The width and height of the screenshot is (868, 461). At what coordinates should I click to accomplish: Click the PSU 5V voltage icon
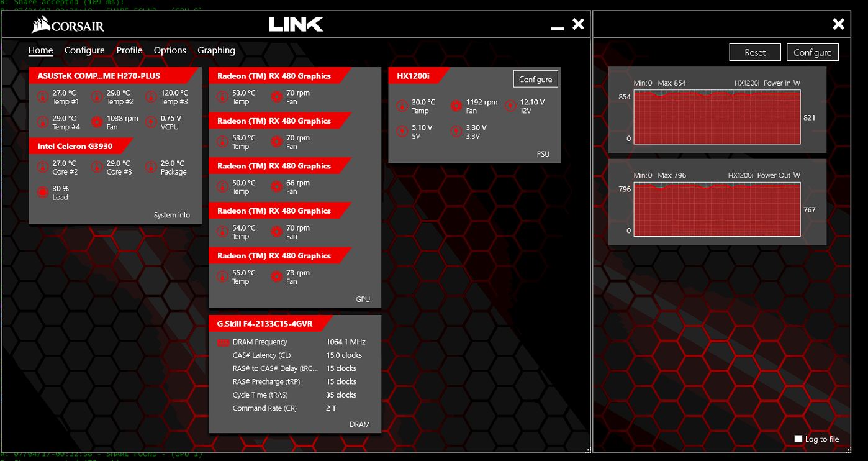pos(402,132)
